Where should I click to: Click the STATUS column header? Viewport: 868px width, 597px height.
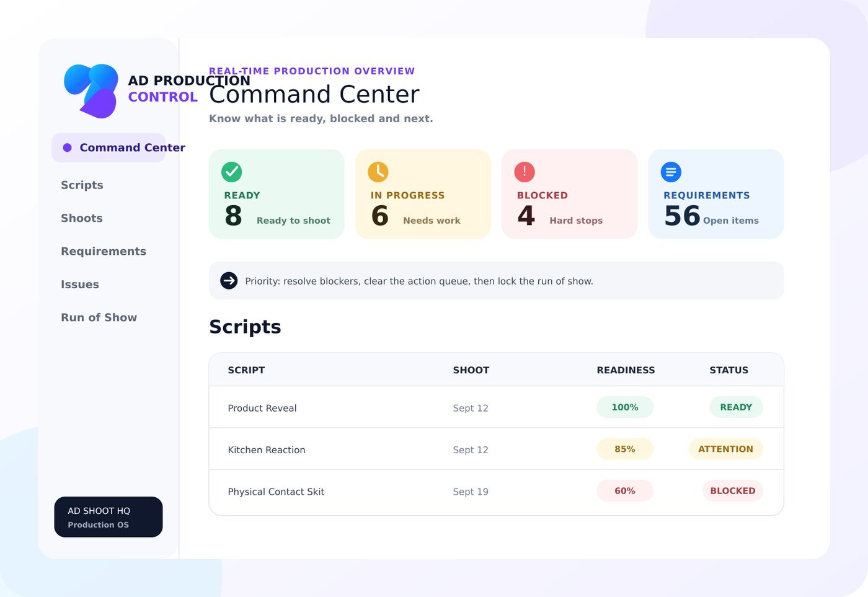click(x=729, y=370)
